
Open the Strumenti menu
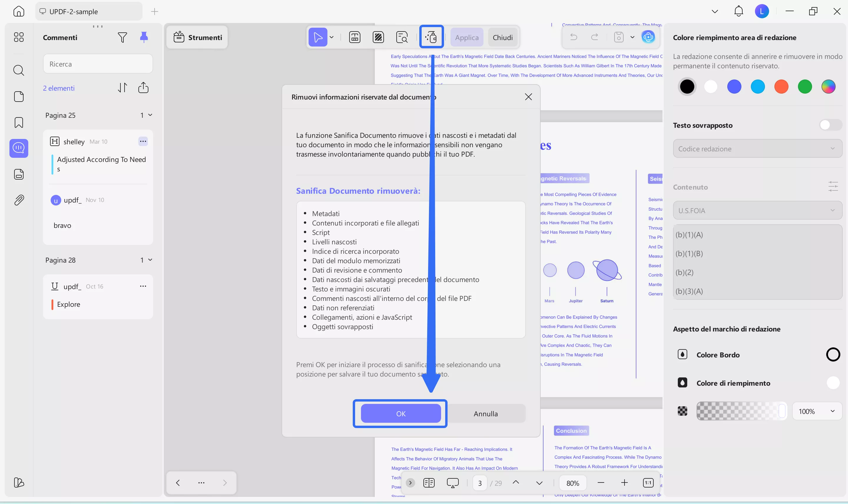(x=198, y=37)
